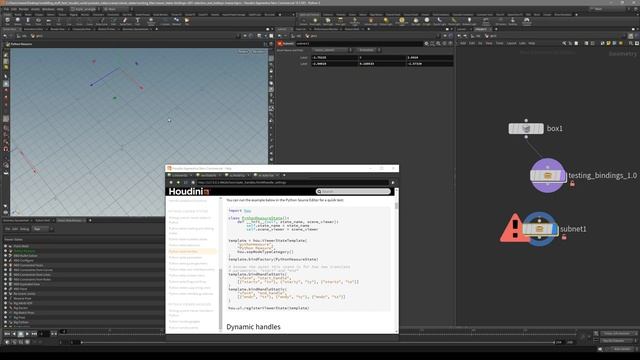Click the help page vertical scrollbar
The image size is (640, 360).
coord(396,206)
